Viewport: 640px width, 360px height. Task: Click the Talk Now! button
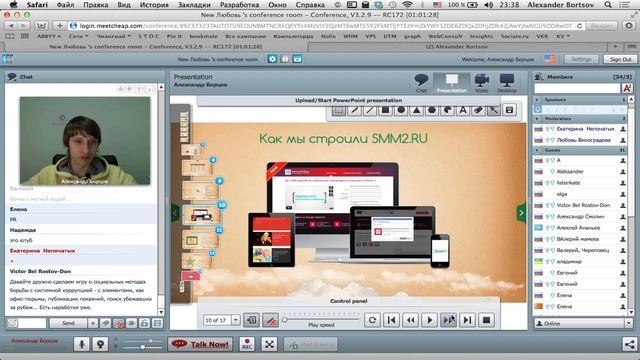[200, 344]
